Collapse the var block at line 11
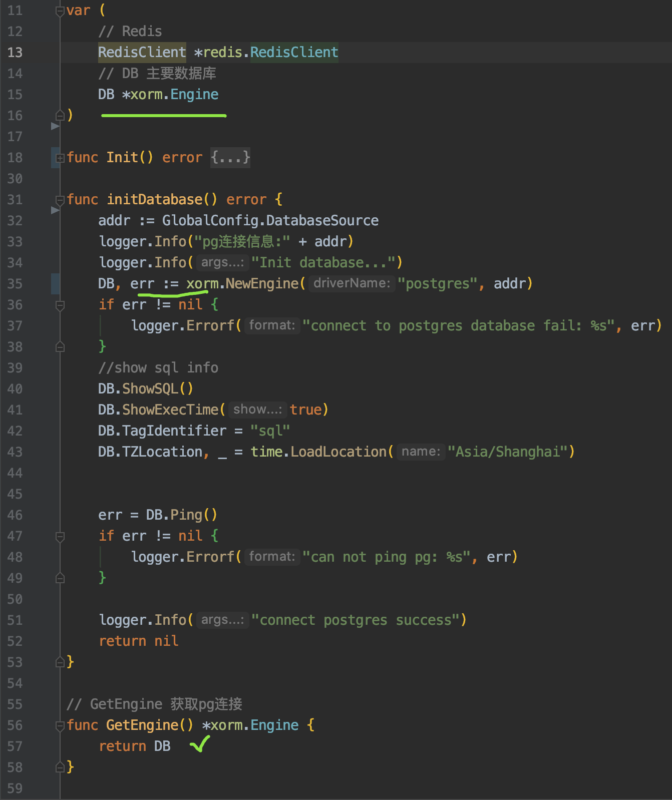Screen dimensions: 672x800 60,11
